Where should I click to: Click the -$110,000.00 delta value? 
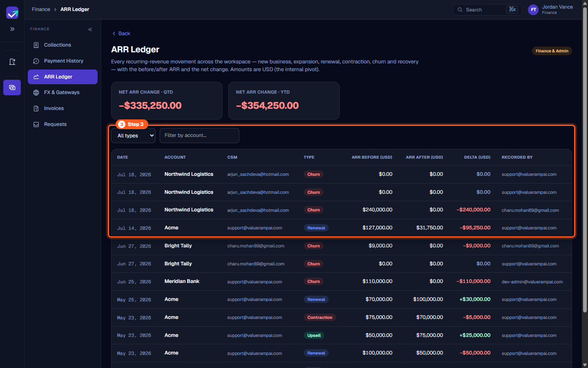point(473,281)
